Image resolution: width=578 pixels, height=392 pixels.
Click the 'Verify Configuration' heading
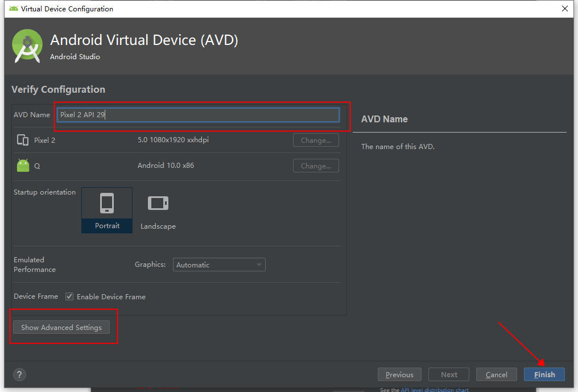[58, 90]
